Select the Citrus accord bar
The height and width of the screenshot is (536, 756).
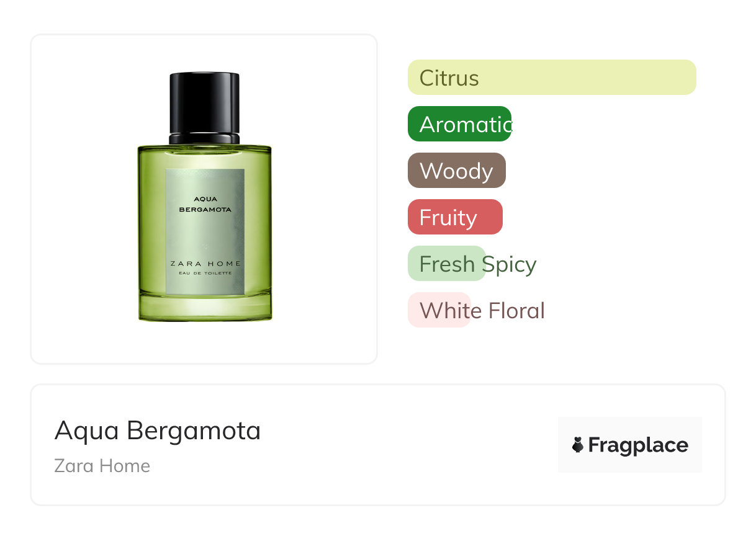(552, 78)
